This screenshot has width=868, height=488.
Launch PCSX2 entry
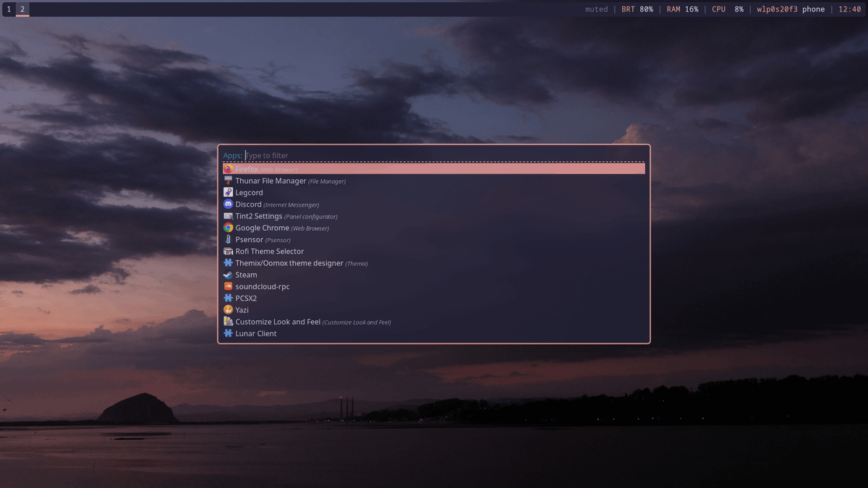click(x=434, y=298)
